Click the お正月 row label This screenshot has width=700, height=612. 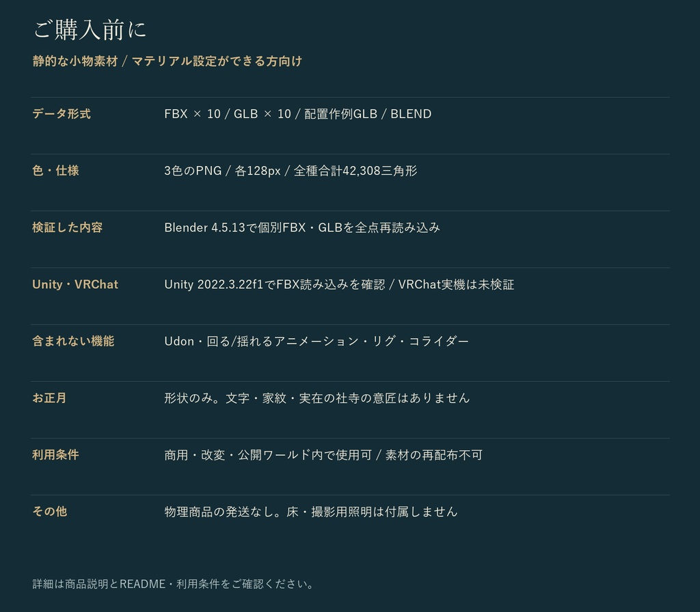pyautogui.click(x=49, y=398)
